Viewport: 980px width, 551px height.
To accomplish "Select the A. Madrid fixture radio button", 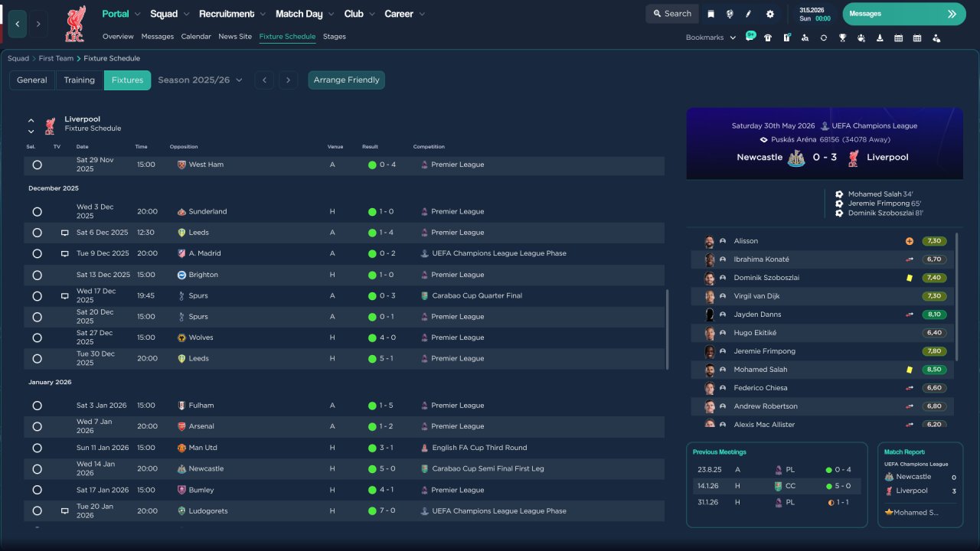I will click(37, 253).
